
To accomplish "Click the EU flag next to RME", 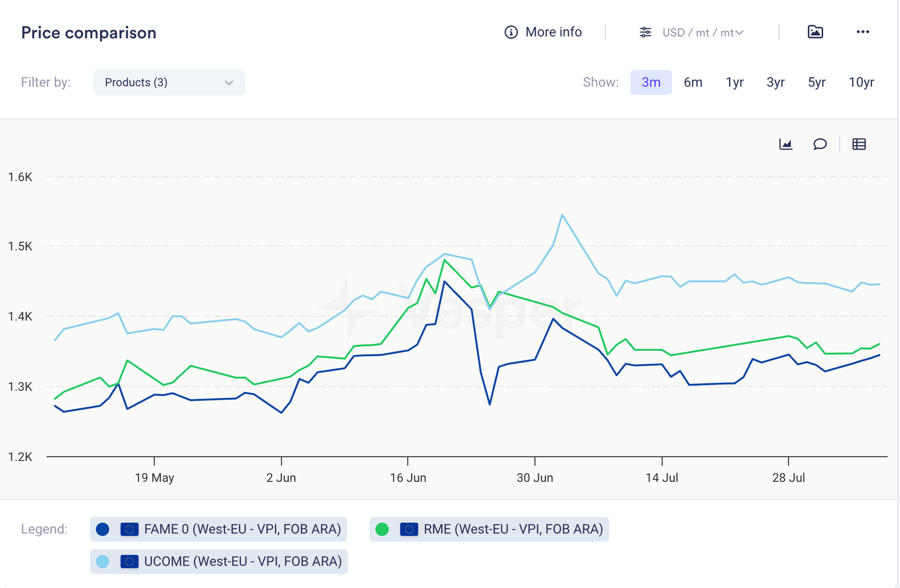I will click(x=409, y=529).
